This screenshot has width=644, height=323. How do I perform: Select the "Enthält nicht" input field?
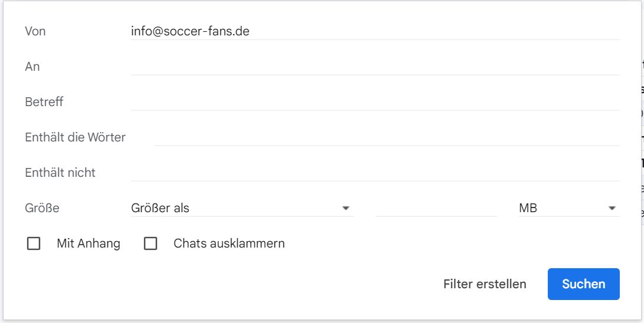point(375,173)
